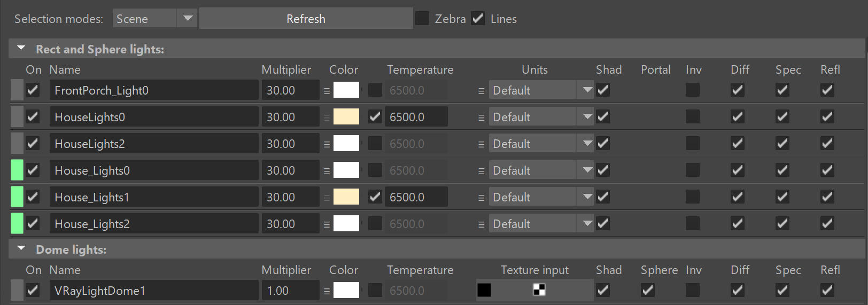This screenshot has height=305, width=868.
Task: Disable temperature checkbox for HouseLights0
Action: 375,116
